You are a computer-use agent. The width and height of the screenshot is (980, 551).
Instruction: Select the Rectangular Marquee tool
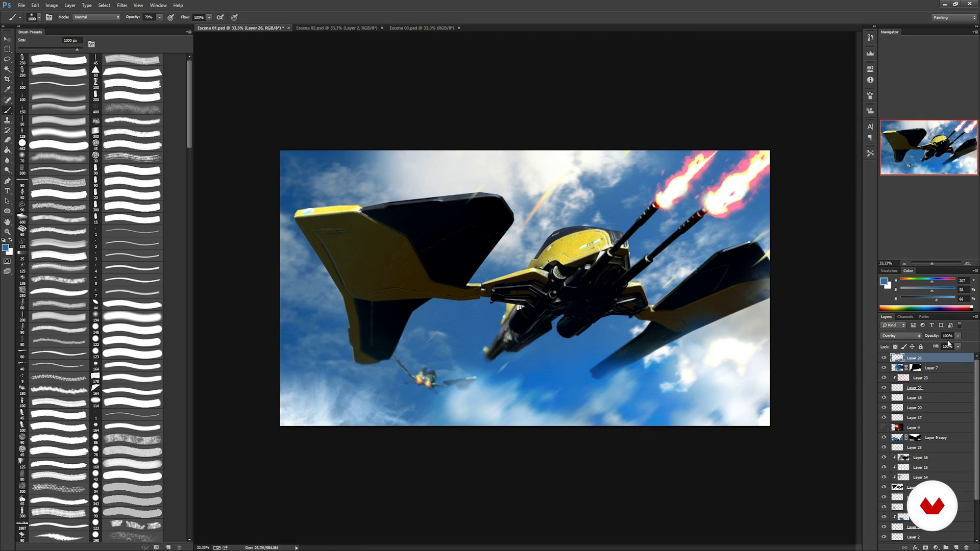point(7,49)
